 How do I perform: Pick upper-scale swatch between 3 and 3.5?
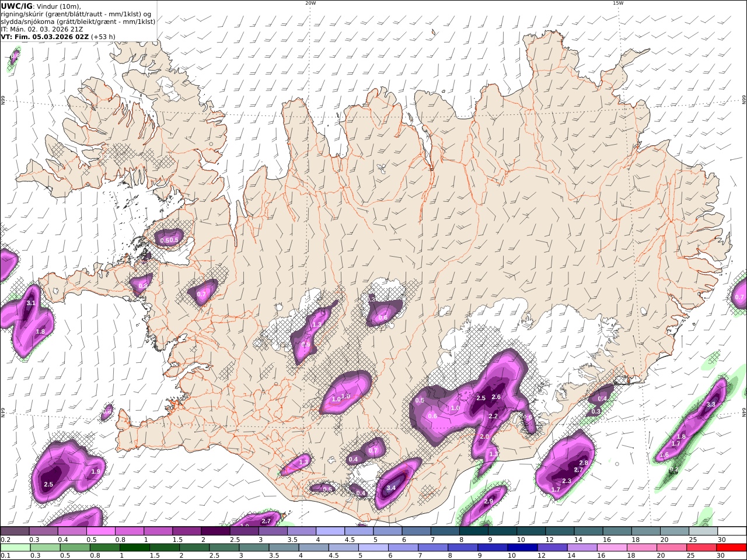[x=273, y=531]
